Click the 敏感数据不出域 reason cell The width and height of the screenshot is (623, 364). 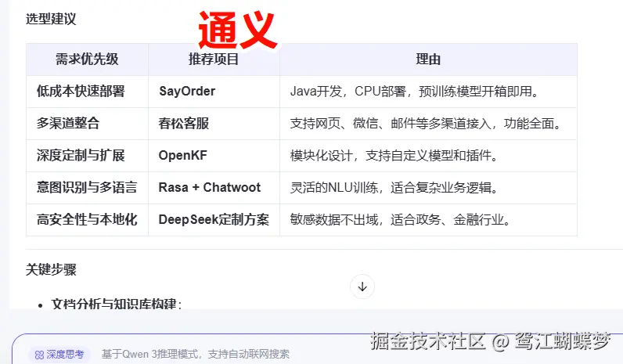428,220
